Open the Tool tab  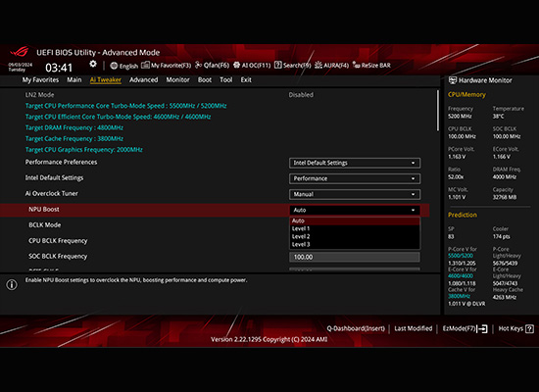point(225,79)
